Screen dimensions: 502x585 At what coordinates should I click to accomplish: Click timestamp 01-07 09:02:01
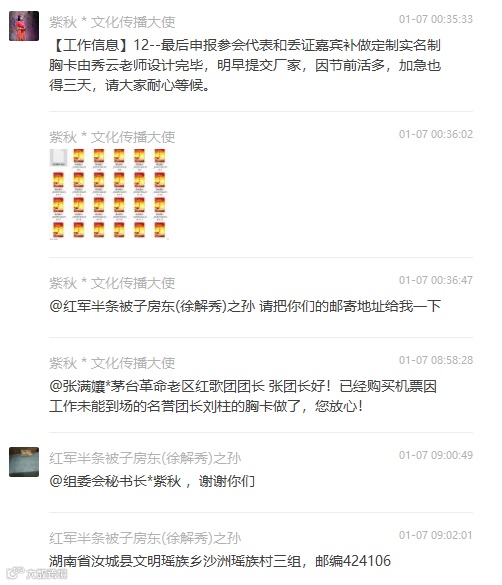coord(436,535)
